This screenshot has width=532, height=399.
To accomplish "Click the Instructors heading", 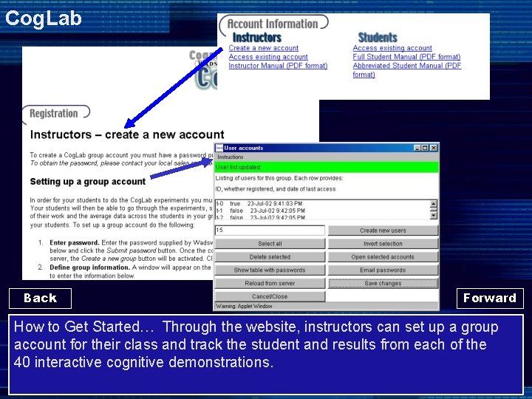I will click(x=257, y=38).
